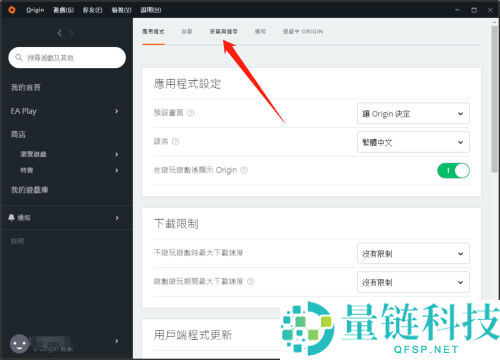This screenshot has width=500, height=360.
Task: Open the Origin menu
Action: pyautogui.click(x=35, y=10)
